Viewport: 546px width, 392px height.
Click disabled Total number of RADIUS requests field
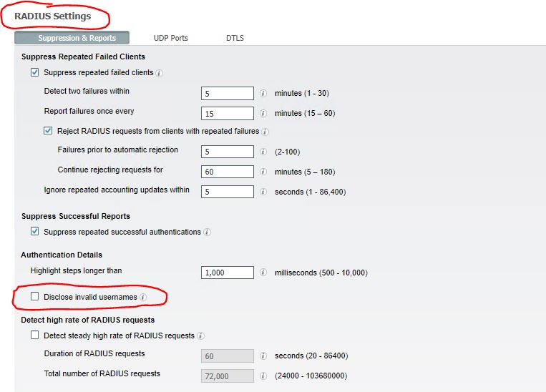click(x=228, y=376)
